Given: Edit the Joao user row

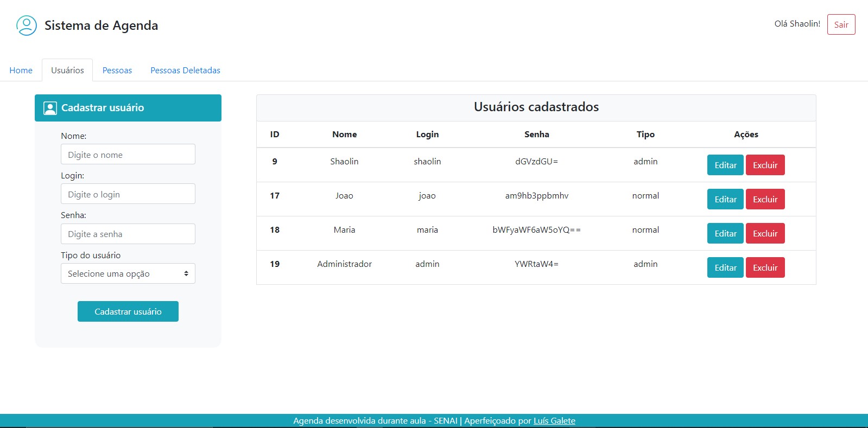Looking at the screenshot, I should 725,199.
